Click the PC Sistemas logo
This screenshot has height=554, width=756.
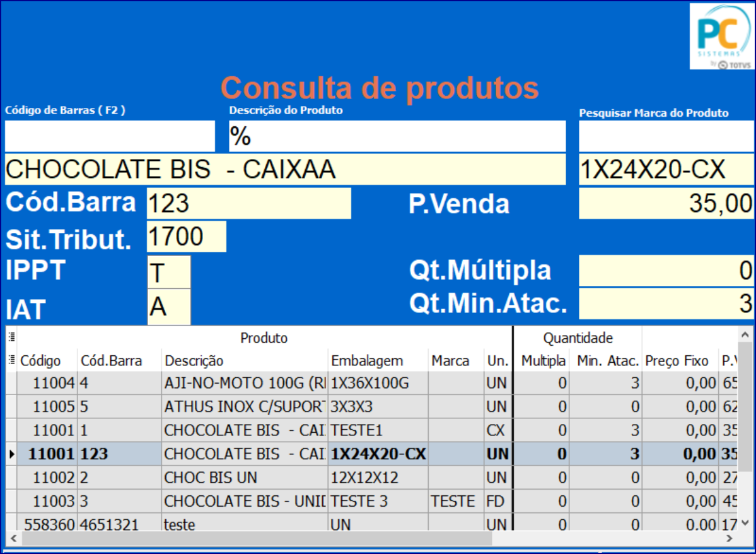coord(722,36)
